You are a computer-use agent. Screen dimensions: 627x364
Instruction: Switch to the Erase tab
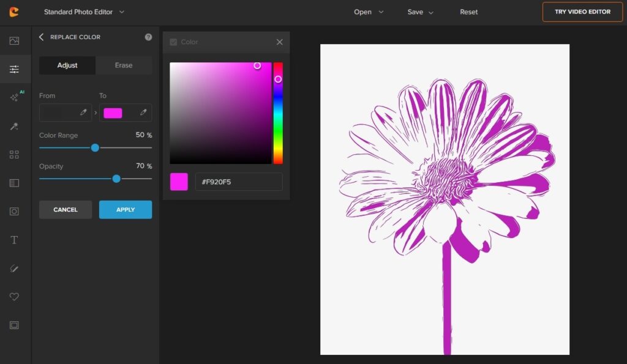click(x=124, y=65)
